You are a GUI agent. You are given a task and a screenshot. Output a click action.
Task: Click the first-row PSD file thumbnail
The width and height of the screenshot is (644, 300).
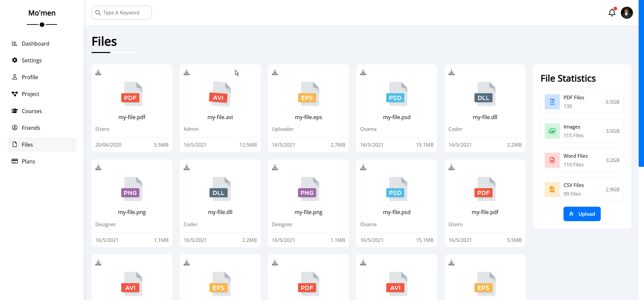point(396,94)
